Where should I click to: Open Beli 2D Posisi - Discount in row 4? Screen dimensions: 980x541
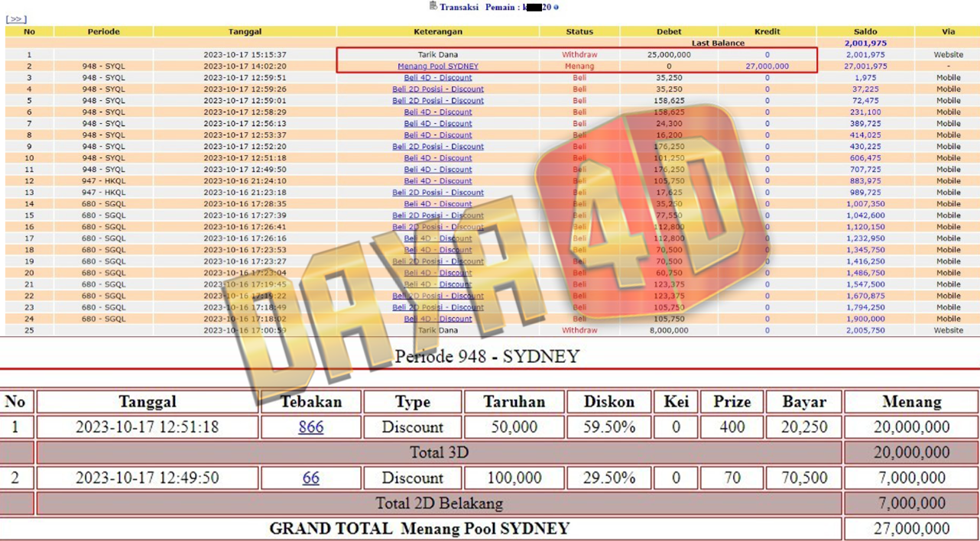437,89
